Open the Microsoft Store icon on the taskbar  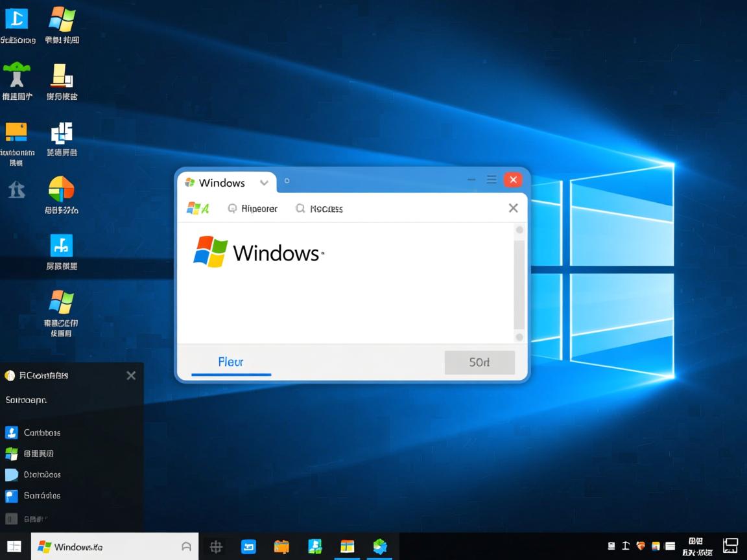click(x=348, y=546)
